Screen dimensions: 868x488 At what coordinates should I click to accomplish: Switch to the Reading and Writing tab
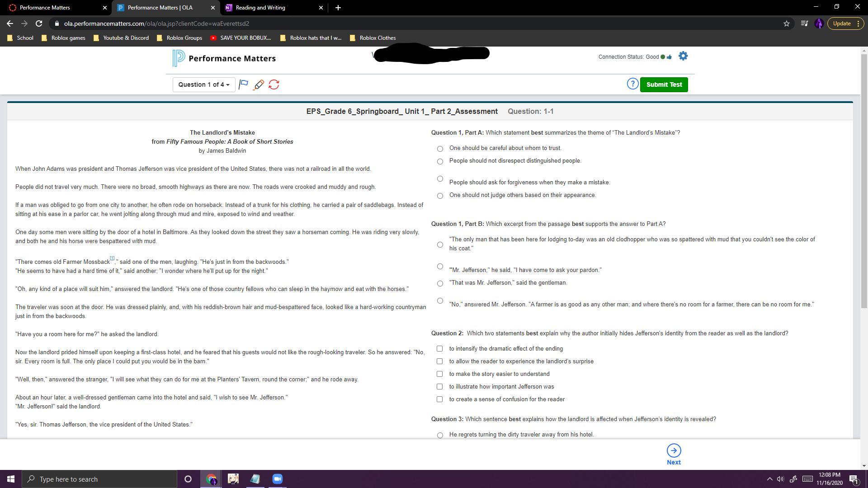[260, 8]
